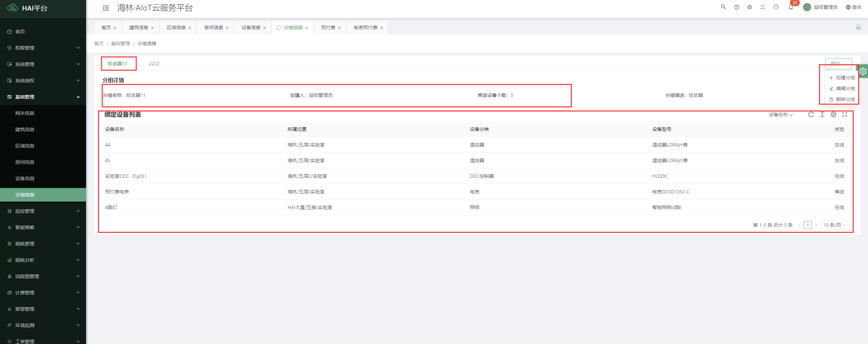Viewport: 868px width, 344px height.
Task: Click the fullscreen toggle icon in header
Action: tap(763, 7)
